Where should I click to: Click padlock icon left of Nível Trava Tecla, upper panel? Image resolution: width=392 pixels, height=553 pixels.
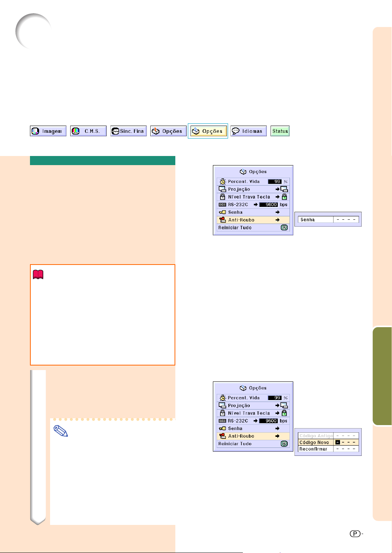(x=223, y=197)
